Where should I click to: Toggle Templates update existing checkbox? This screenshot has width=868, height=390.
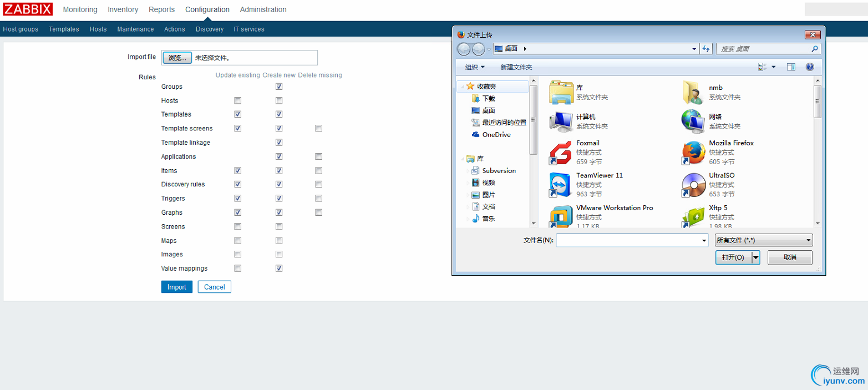[238, 114]
